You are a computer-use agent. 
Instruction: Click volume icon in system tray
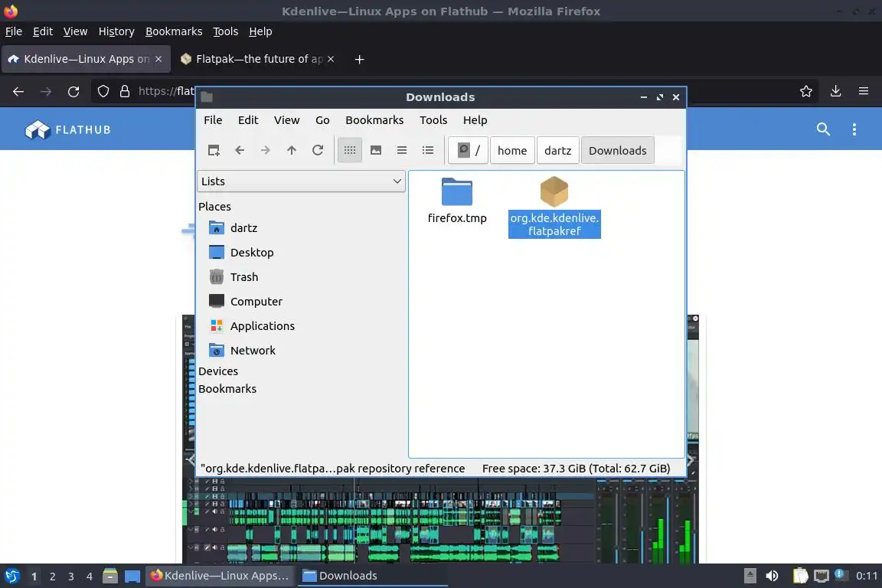(x=772, y=576)
